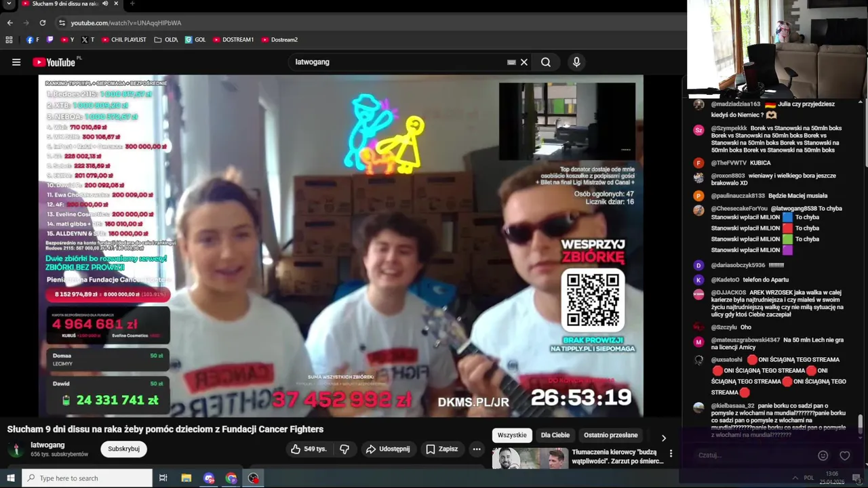Open the Discord taskbar icon
868x488 pixels.
[x=209, y=479]
